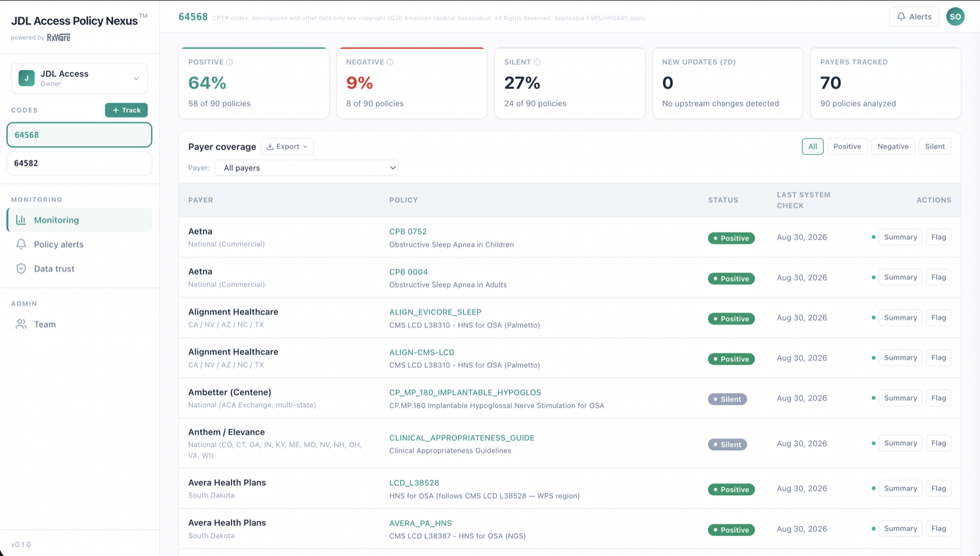The height and width of the screenshot is (556, 980).
Task: Flag the AVERA_PA_HNS policy
Action: [938, 529]
